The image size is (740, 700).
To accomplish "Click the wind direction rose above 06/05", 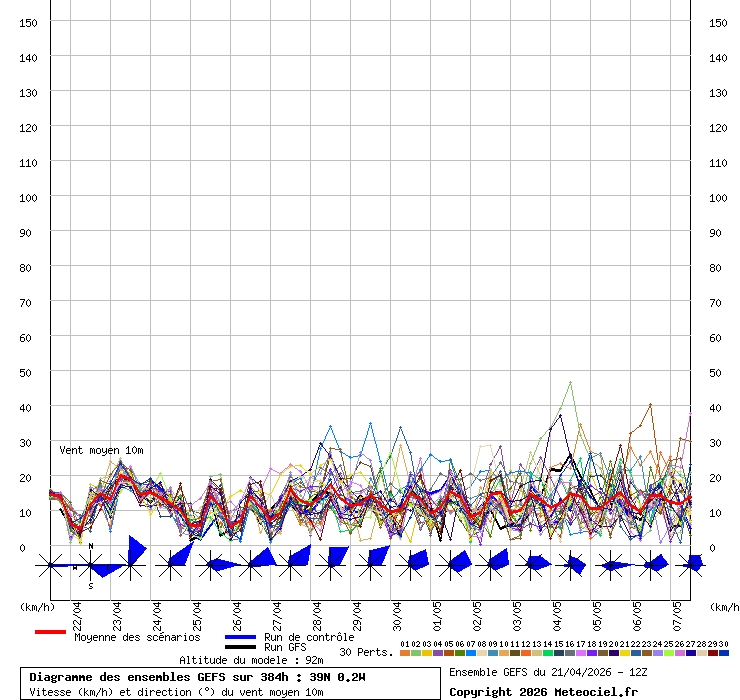I will 651,566.
